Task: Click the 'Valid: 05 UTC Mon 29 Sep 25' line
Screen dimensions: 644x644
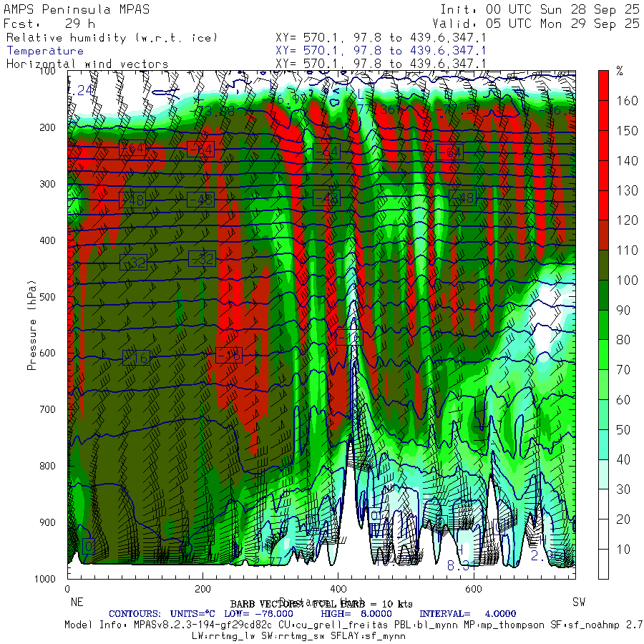Action: 535,24
